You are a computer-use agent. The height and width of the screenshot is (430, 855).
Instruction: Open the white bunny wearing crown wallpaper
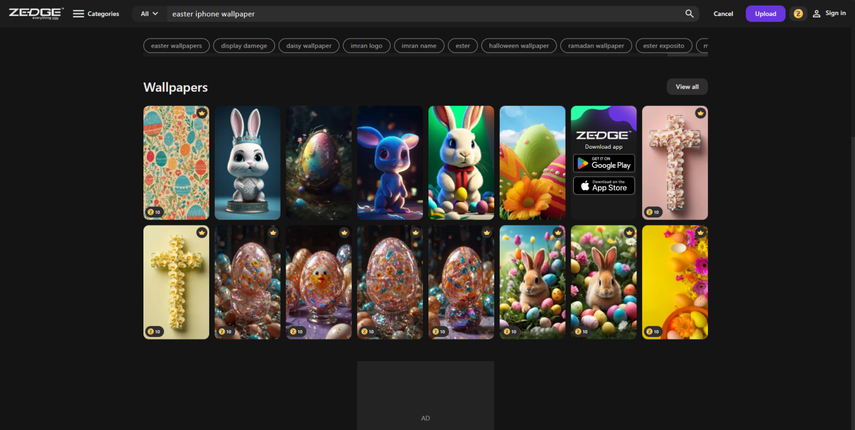click(247, 162)
